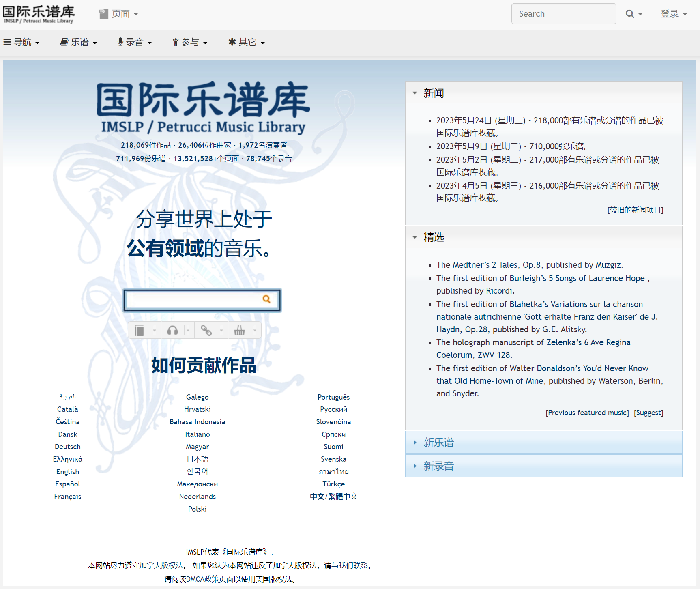
Task: Switch language to Italiano
Action: pos(198,434)
